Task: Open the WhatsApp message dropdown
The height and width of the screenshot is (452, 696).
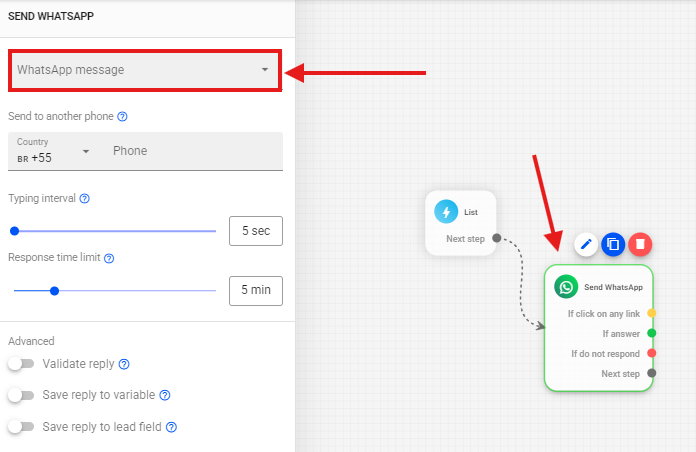Action: [x=144, y=70]
